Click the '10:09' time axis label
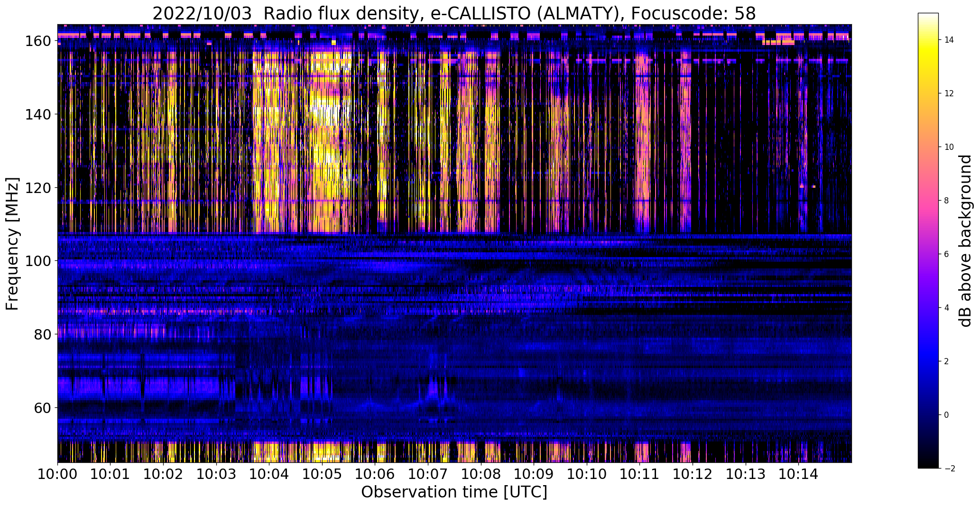The width and height of the screenshot is (980, 506). [x=534, y=473]
